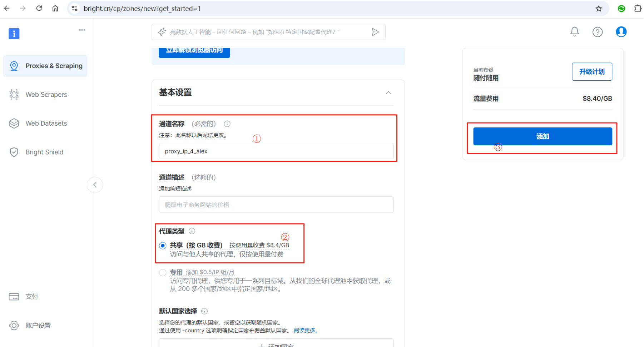Viewport: 644px width, 347px height.
Task: Select the 共享 (按 GB 收费) radio option
Action: point(163,246)
